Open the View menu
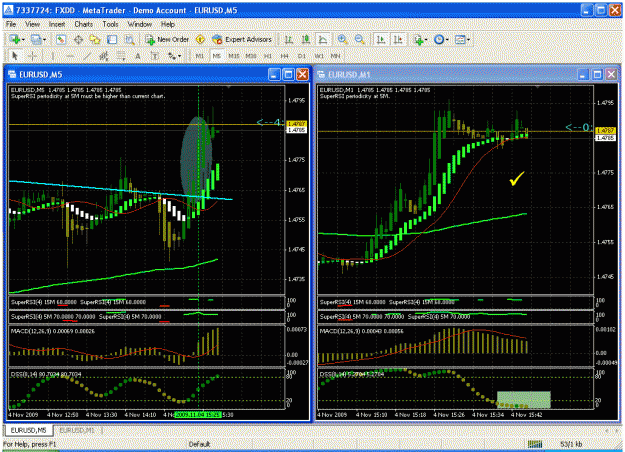 32,24
